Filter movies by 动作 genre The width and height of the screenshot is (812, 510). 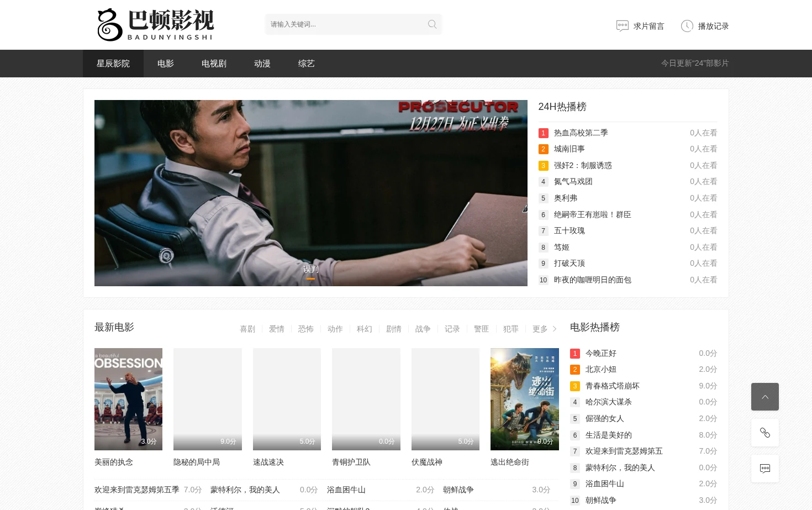click(335, 329)
